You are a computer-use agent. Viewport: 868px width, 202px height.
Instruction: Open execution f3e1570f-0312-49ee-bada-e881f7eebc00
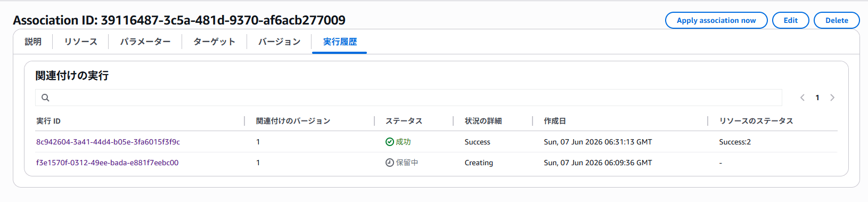click(107, 163)
